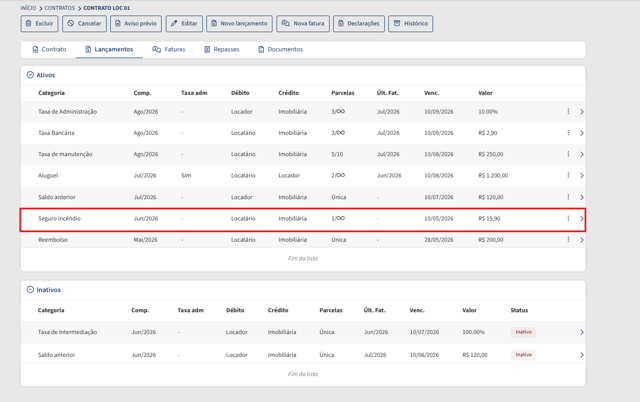Image resolution: width=640 pixels, height=402 pixels.
Task: Open three-dot menu on Reembolso row
Action: coord(568,240)
